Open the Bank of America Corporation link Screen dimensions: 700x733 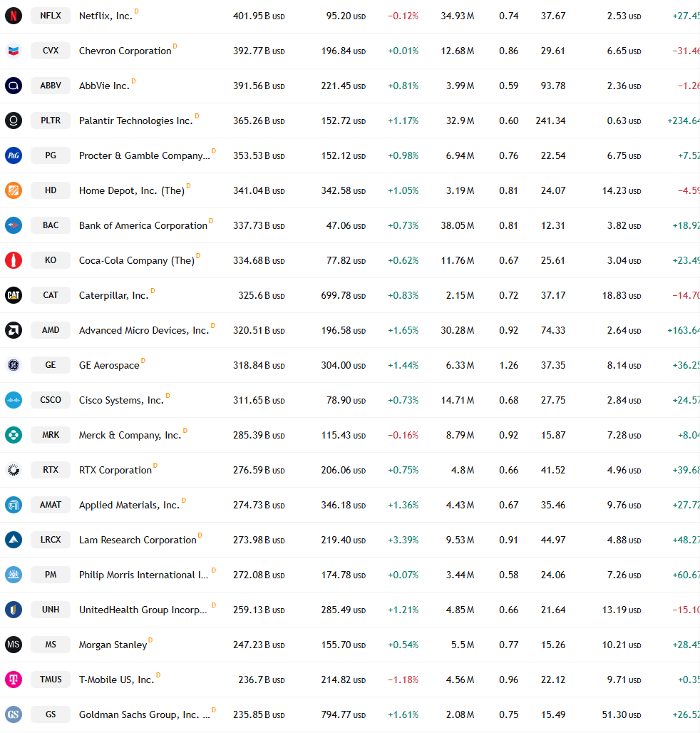[143, 225]
